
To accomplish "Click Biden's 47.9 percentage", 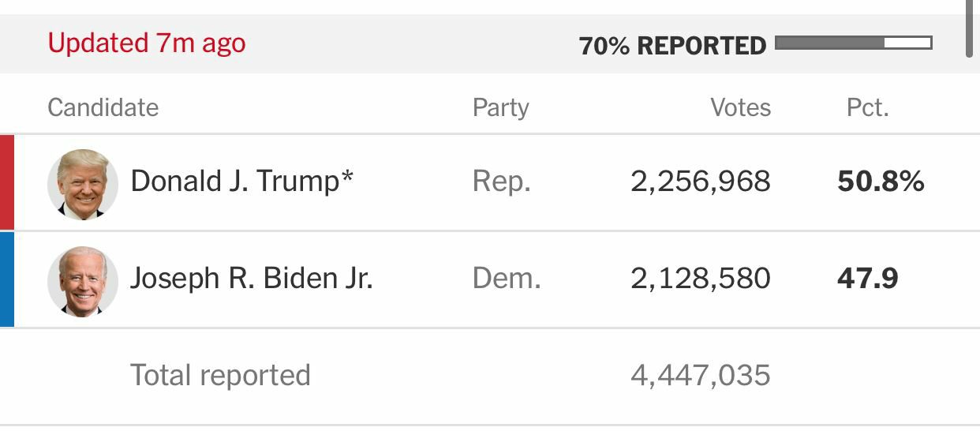I will (867, 279).
